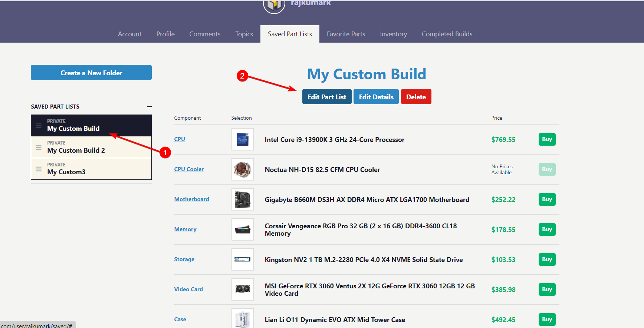
Task: Click the $385.98 video card price
Action: pos(503,290)
